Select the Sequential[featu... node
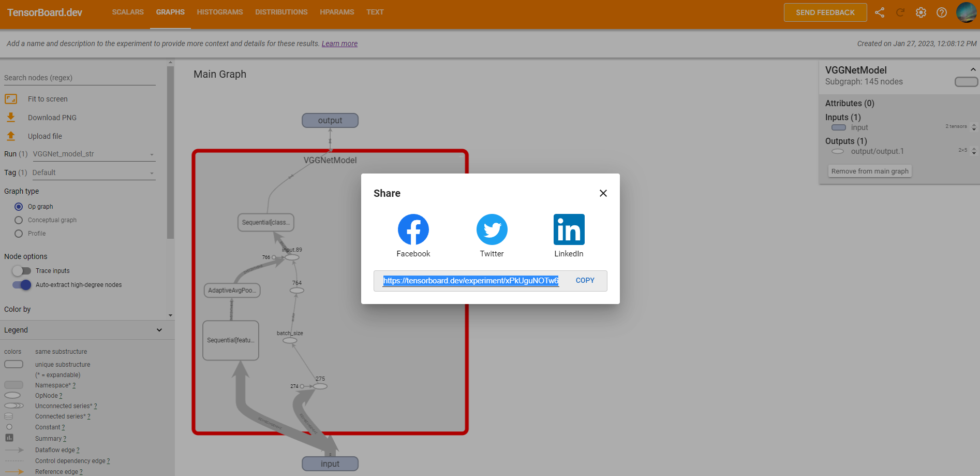This screenshot has height=476, width=980. (x=231, y=340)
